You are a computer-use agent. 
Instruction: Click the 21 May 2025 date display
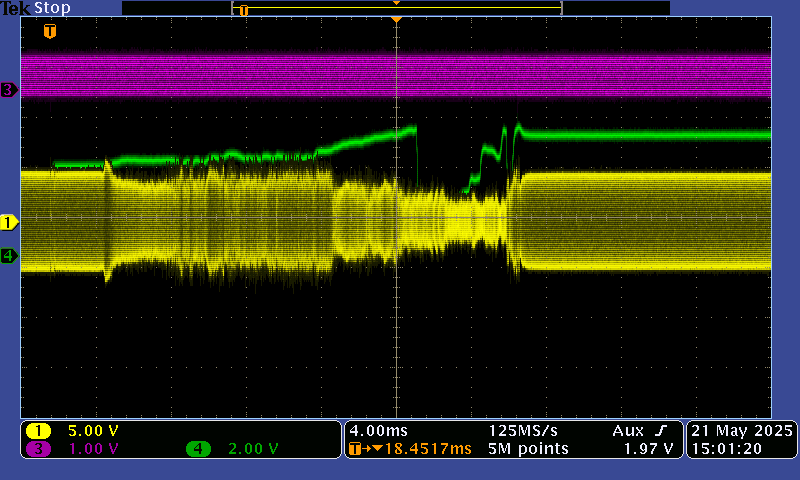tap(741, 431)
